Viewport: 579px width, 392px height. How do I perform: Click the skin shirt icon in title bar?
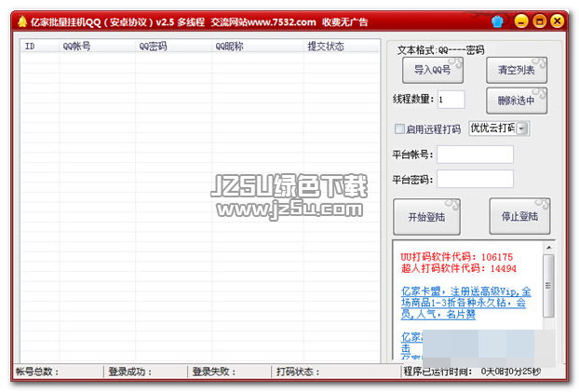coord(497,21)
